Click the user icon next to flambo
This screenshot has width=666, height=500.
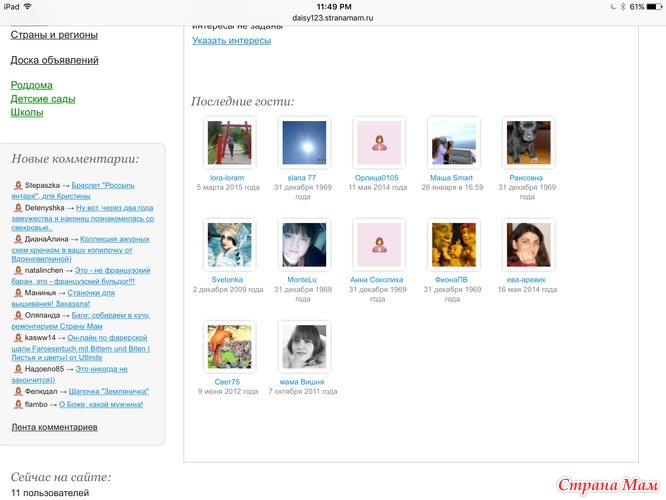pyautogui.click(x=19, y=405)
